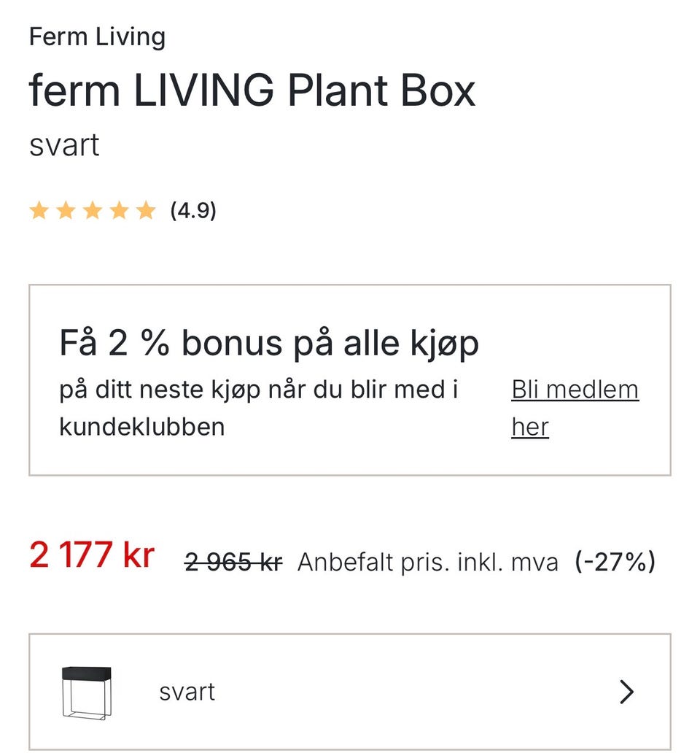The width and height of the screenshot is (700, 753).
Task: Open the svart color variant dropdown label
Action: click(x=187, y=692)
